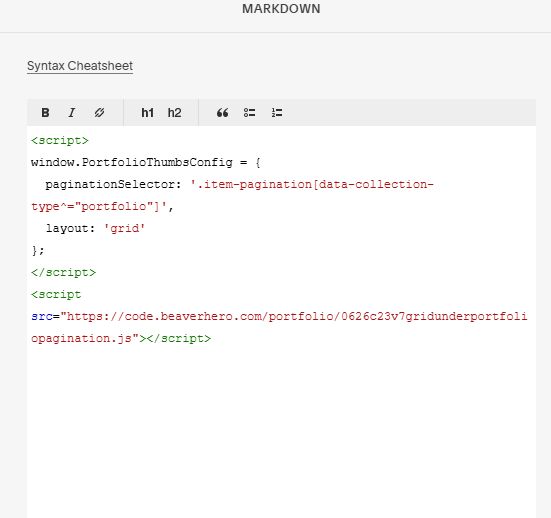Insert a numbered list
This screenshot has width=551, height=518.
point(277,113)
